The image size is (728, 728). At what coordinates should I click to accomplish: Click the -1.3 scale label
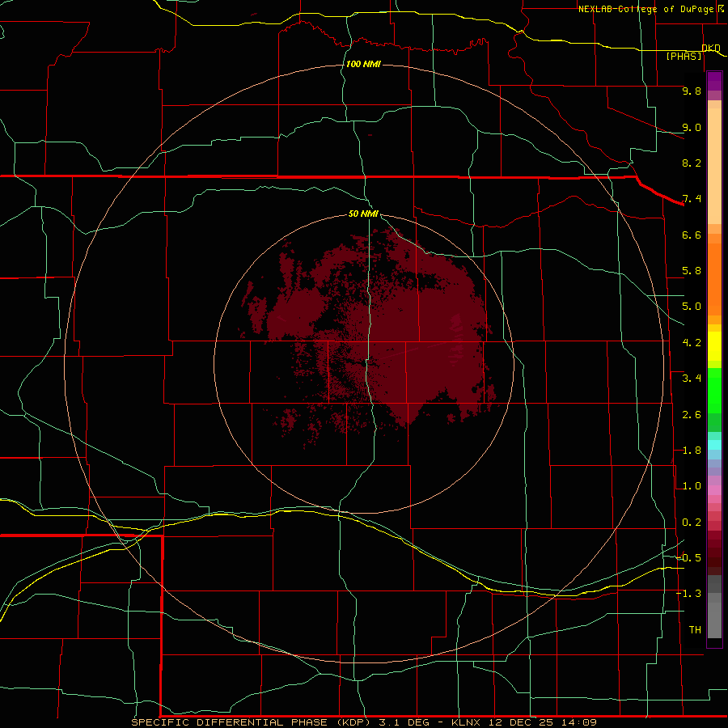(689, 594)
